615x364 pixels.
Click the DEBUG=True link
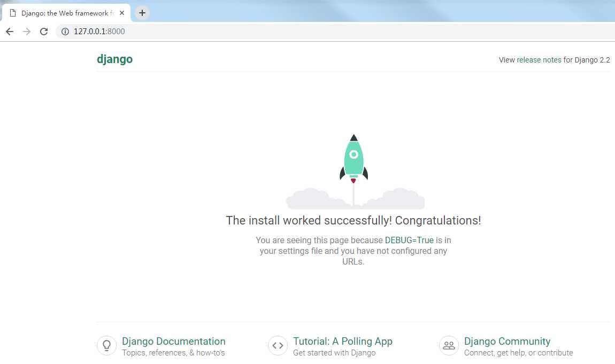click(x=409, y=240)
